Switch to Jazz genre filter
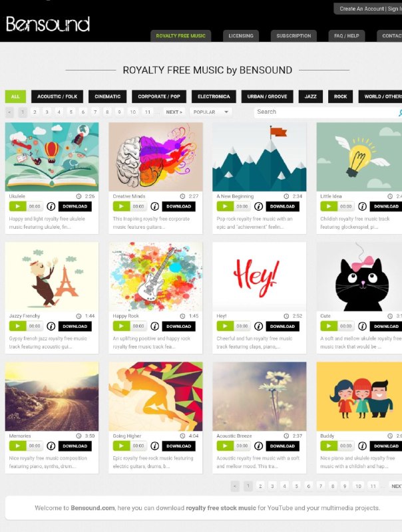This screenshot has width=402, height=532. [x=310, y=96]
